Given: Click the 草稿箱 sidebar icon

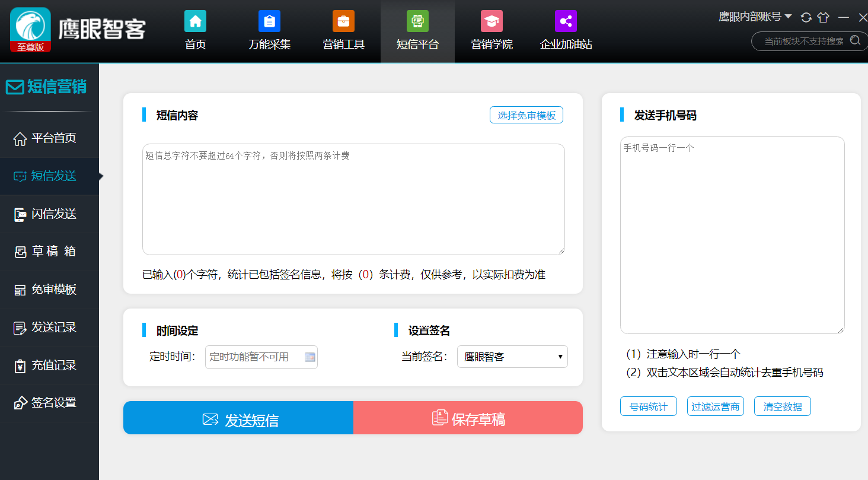Looking at the screenshot, I should (x=20, y=252).
